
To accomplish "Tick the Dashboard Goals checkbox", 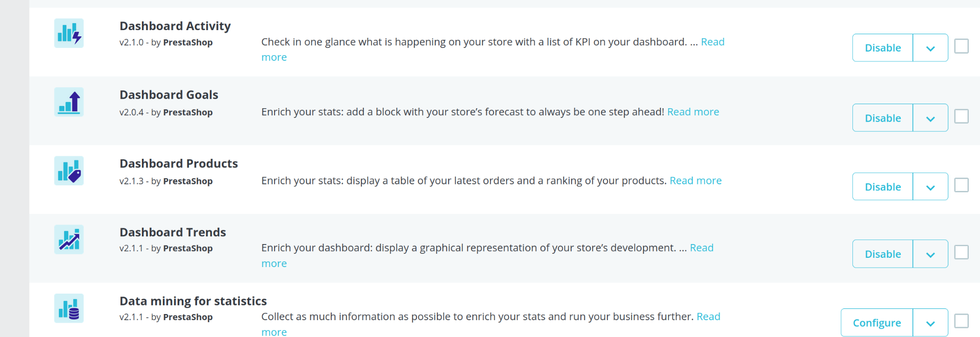I will tap(961, 116).
